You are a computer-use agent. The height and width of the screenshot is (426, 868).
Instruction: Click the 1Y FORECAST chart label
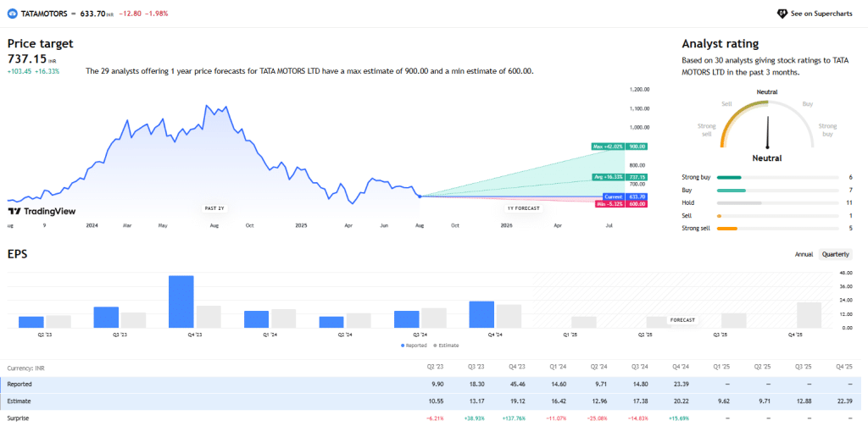[523, 208]
